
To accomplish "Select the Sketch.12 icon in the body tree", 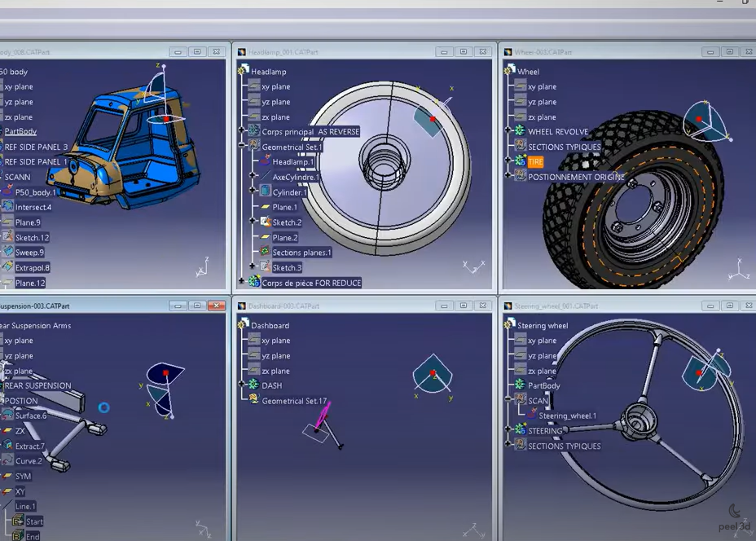I will (x=9, y=236).
